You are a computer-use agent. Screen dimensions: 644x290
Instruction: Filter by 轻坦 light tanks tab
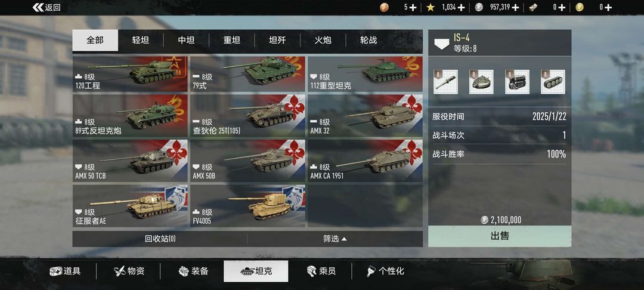click(141, 40)
